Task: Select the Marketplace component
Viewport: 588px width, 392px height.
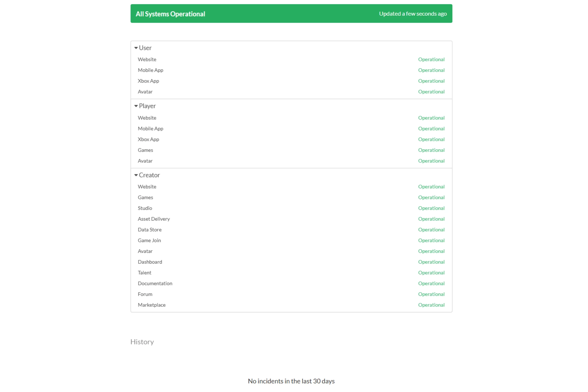Action: [x=152, y=305]
